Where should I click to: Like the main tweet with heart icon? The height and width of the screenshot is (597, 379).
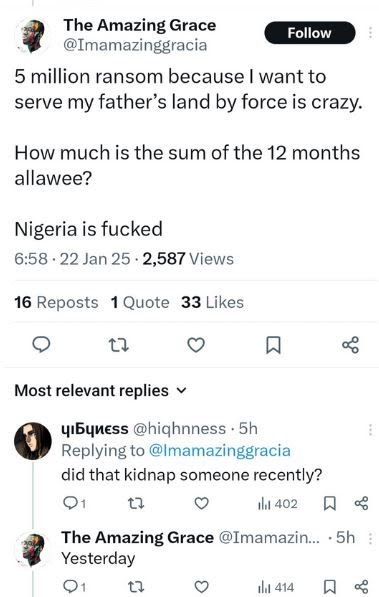pyautogui.click(x=196, y=345)
